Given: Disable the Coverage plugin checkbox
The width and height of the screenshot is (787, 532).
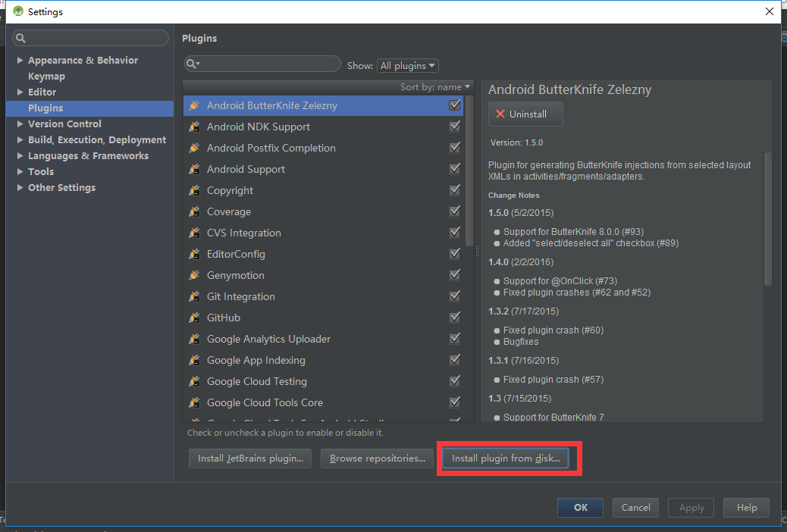Looking at the screenshot, I should tap(455, 211).
